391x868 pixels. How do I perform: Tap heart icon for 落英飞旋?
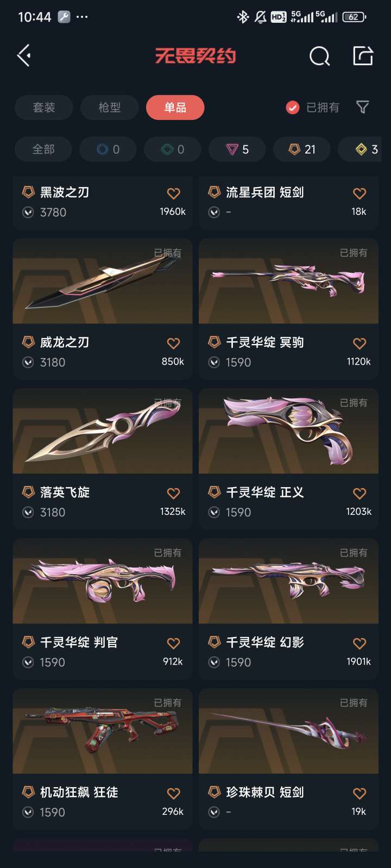[x=173, y=493]
